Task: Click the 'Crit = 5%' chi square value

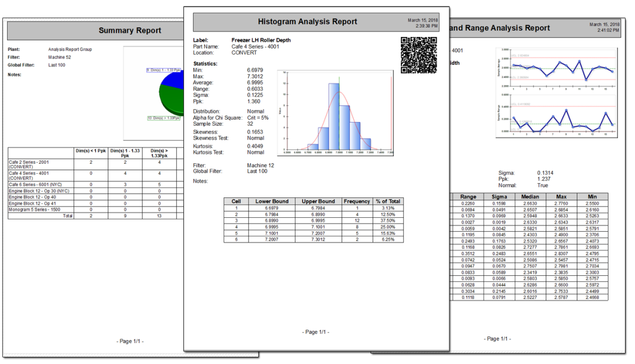Action: point(257,117)
